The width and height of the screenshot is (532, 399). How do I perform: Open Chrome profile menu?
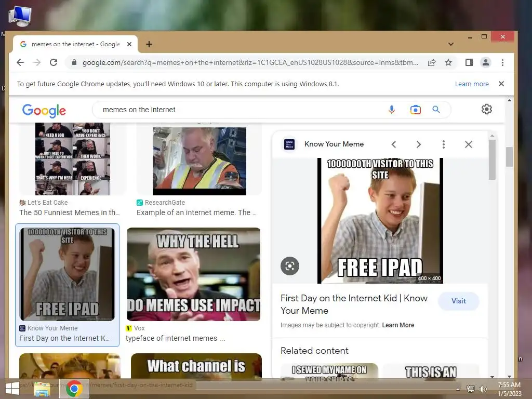coord(486,62)
